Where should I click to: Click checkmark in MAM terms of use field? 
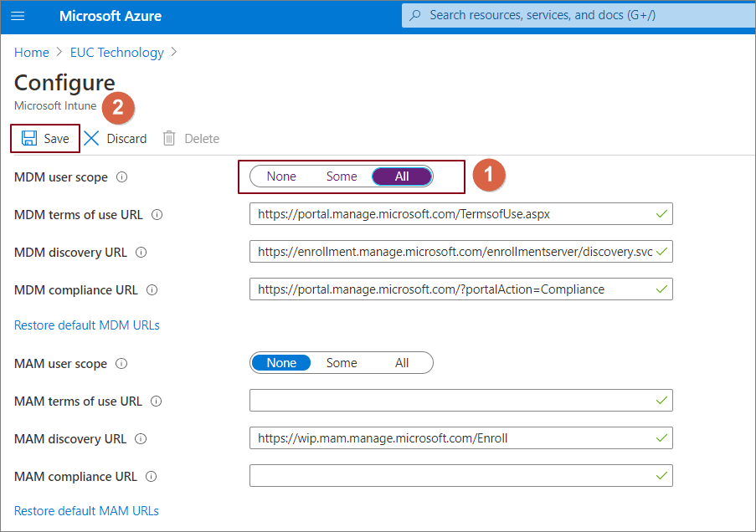[661, 400]
